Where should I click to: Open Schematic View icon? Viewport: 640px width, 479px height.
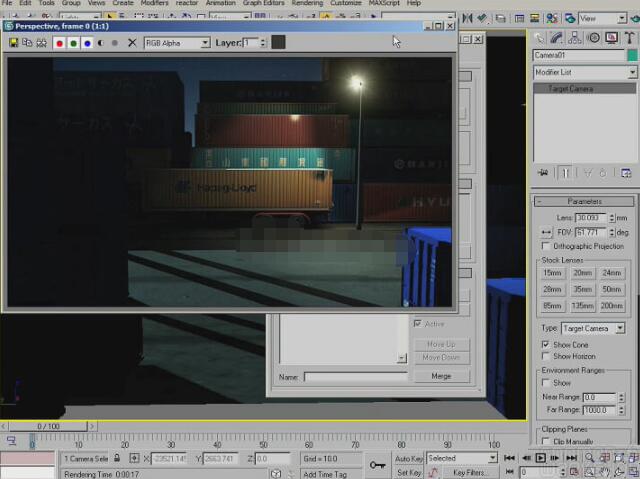(x=534, y=18)
